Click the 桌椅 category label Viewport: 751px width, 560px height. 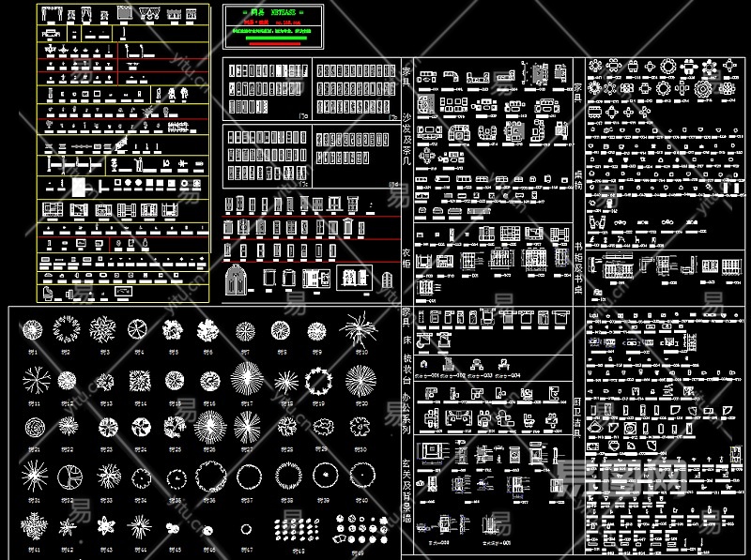(x=578, y=179)
